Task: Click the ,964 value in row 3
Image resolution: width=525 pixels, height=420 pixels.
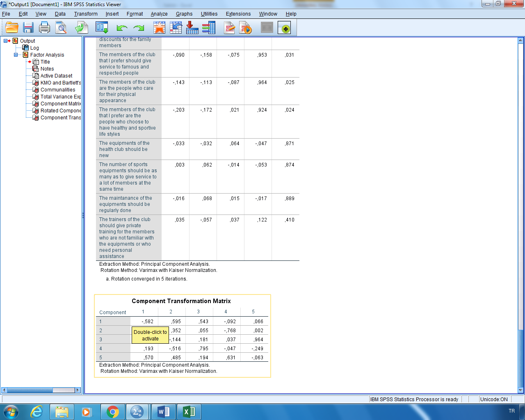Action: [x=258, y=340]
